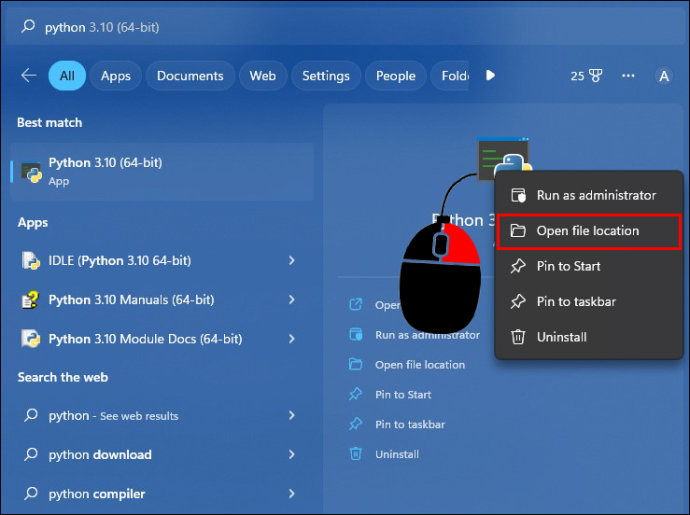Switch to the Apps filter tab
This screenshot has height=515, width=690.
(x=116, y=76)
